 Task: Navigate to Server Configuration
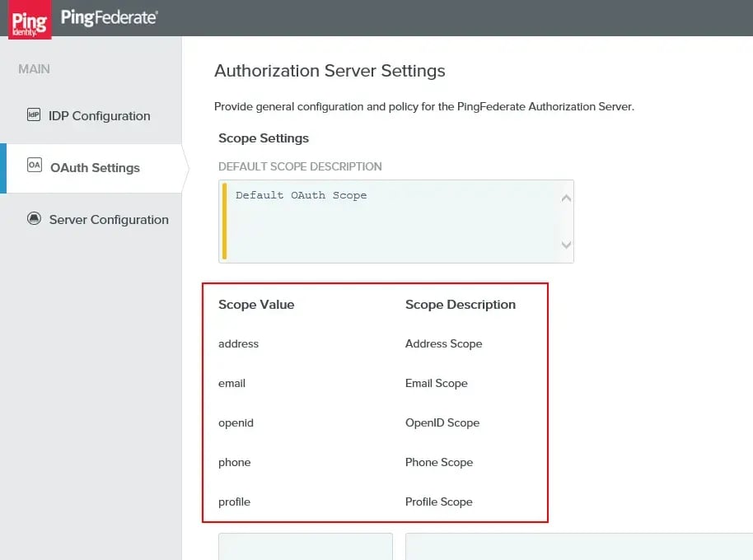[x=108, y=219]
